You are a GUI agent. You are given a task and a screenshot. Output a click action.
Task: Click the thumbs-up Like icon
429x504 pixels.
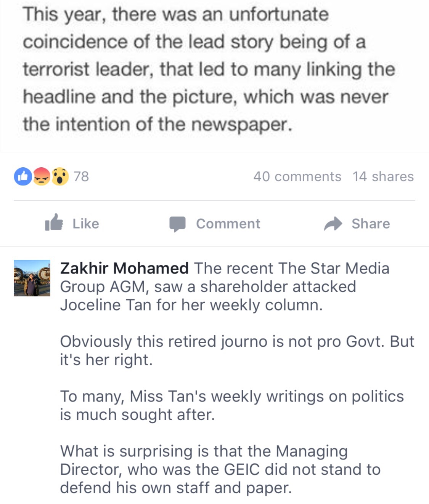tap(54, 222)
